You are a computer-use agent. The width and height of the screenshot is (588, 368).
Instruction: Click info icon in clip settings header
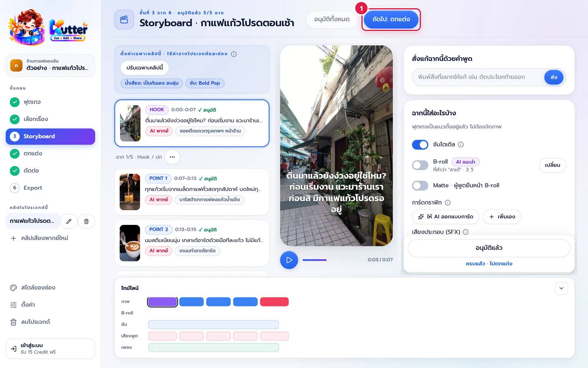234,54
